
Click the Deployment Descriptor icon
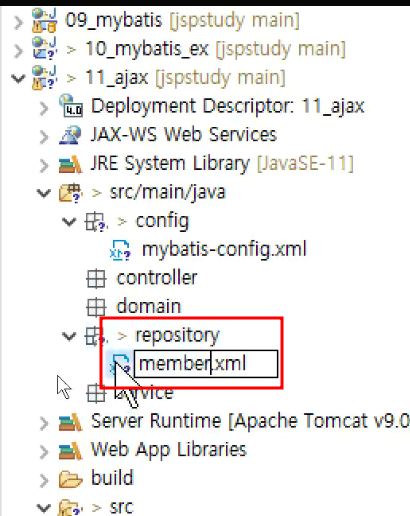[71, 106]
